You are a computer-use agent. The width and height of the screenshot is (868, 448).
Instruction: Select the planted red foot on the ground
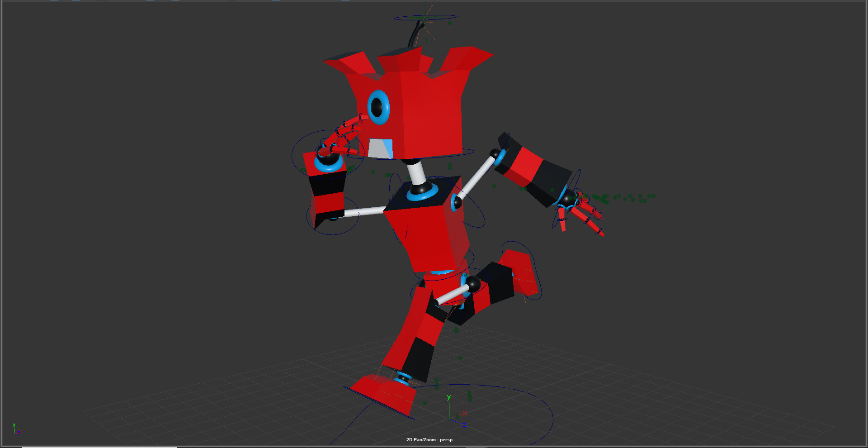coord(384,393)
